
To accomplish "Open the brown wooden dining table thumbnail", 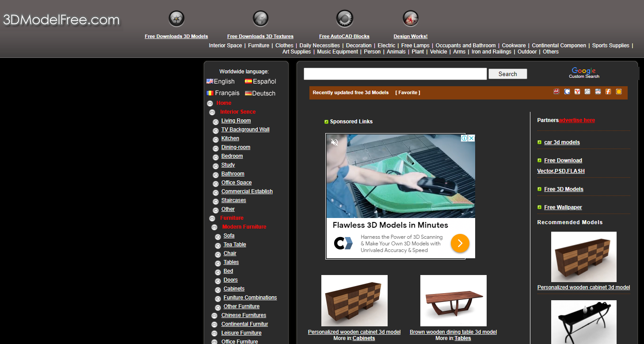I will 453,301.
